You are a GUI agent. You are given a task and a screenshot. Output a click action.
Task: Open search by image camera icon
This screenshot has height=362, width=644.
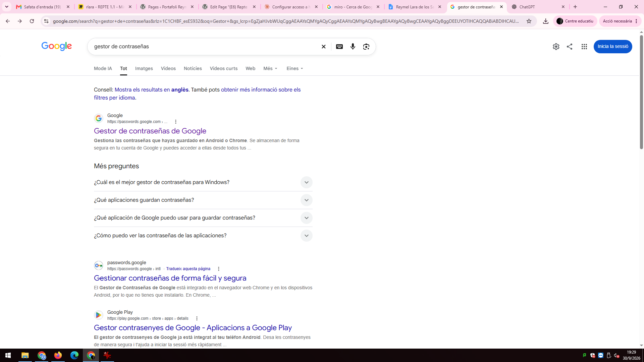point(366,47)
